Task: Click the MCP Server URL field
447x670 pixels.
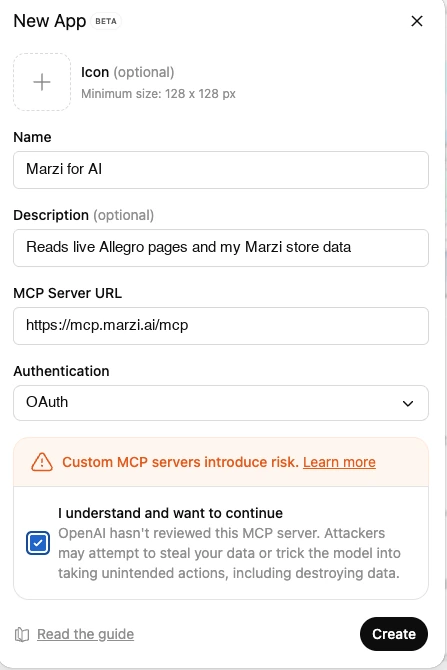Action: point(221,326)
